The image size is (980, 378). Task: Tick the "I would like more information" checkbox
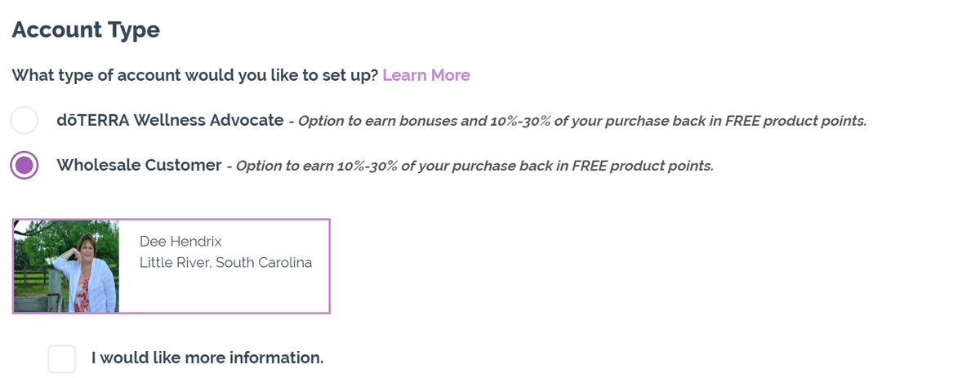pyautogui.click(x=61, y=358)
